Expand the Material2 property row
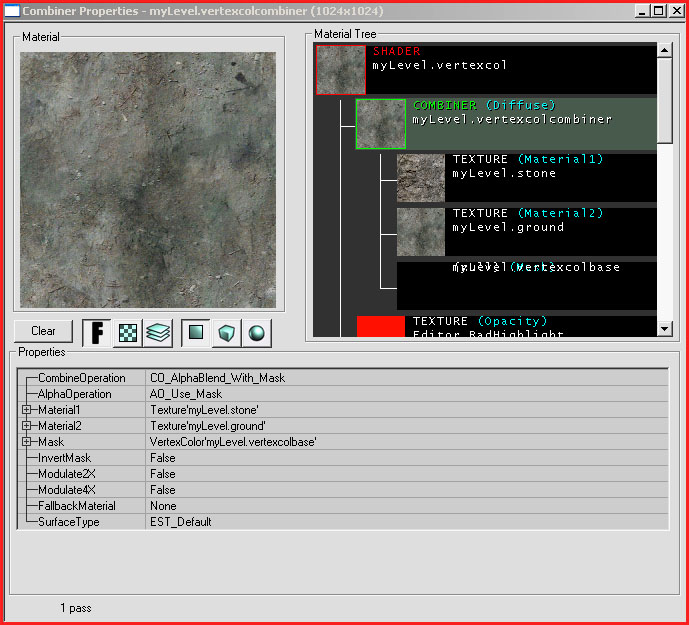Screen dimensions: 689x625 [x=26, y=425]
